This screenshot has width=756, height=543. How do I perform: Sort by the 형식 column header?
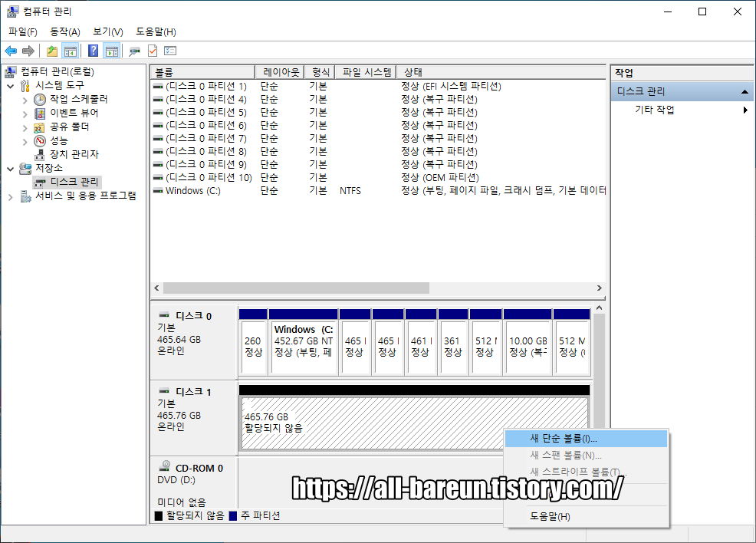coord(320,72)
